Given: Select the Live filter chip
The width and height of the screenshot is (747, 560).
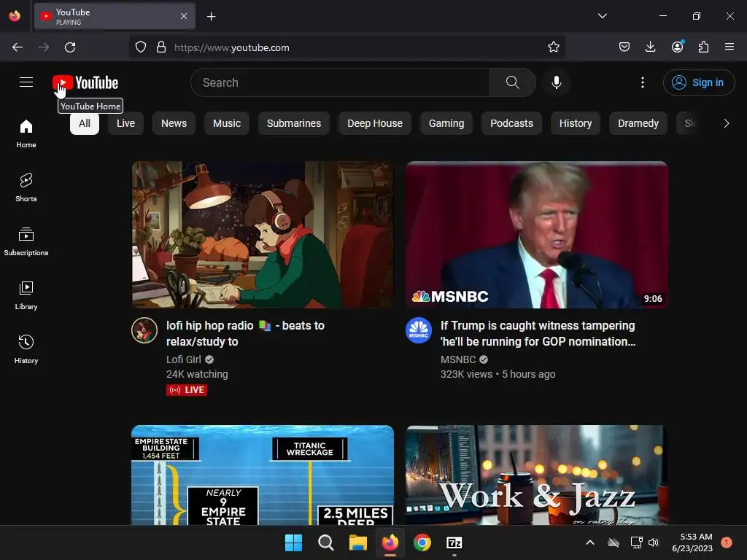Looking at the screenshot, I should [125, 123].
